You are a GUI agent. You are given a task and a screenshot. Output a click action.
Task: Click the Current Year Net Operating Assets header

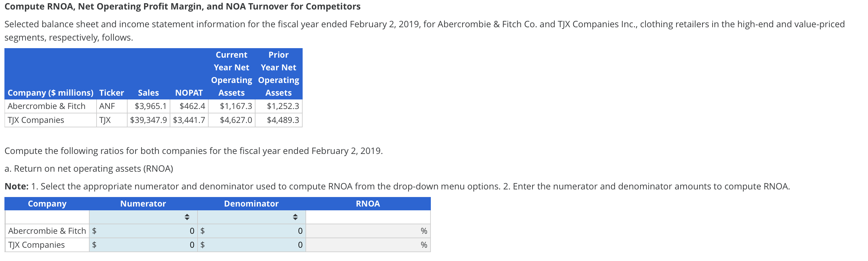(232, 73)
